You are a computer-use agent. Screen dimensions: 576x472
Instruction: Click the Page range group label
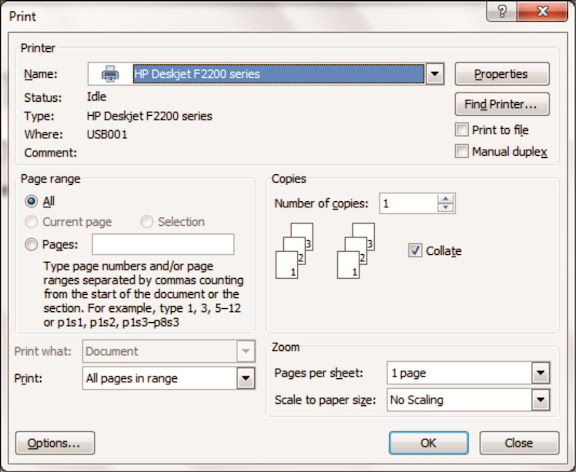coord(50,179)
